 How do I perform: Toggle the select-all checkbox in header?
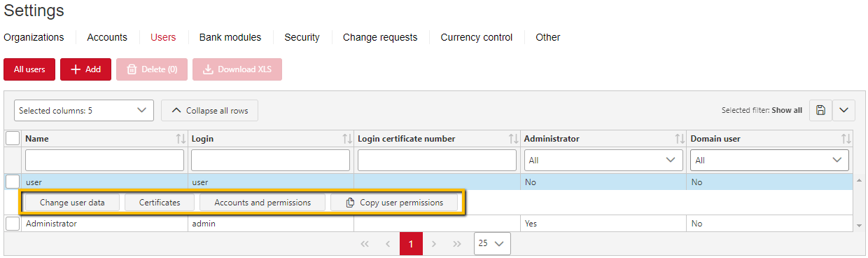click(x=13, y=139)
